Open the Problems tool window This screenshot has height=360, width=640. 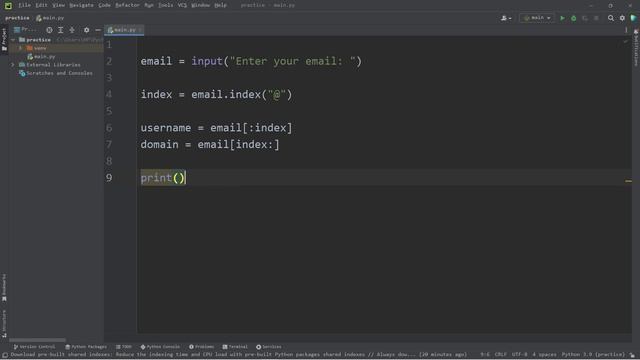pyautogui.click(x=202, y=347)
